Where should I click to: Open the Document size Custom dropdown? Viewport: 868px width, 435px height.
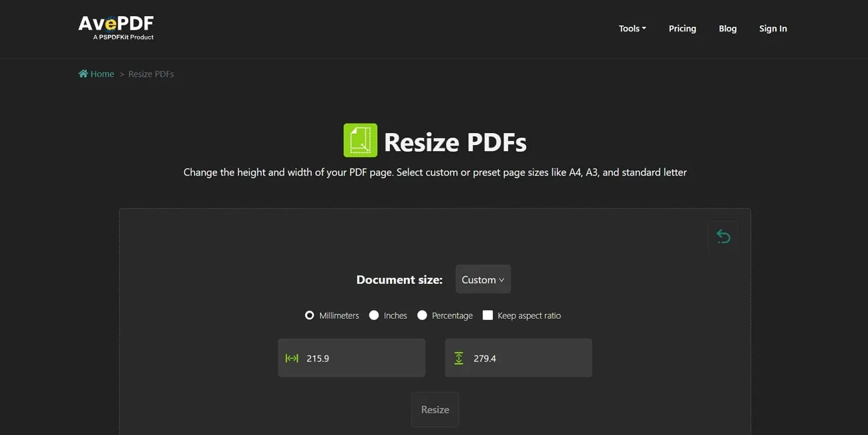click(483, 279)
